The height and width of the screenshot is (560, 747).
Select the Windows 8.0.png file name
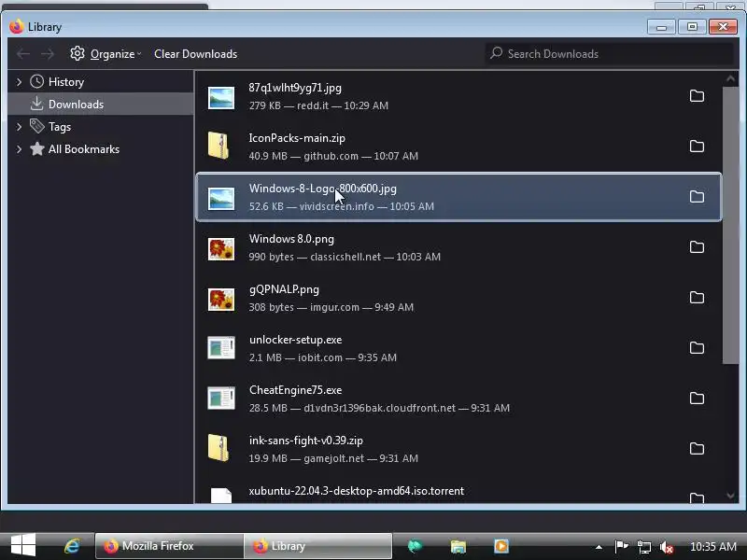click(291, 239)
